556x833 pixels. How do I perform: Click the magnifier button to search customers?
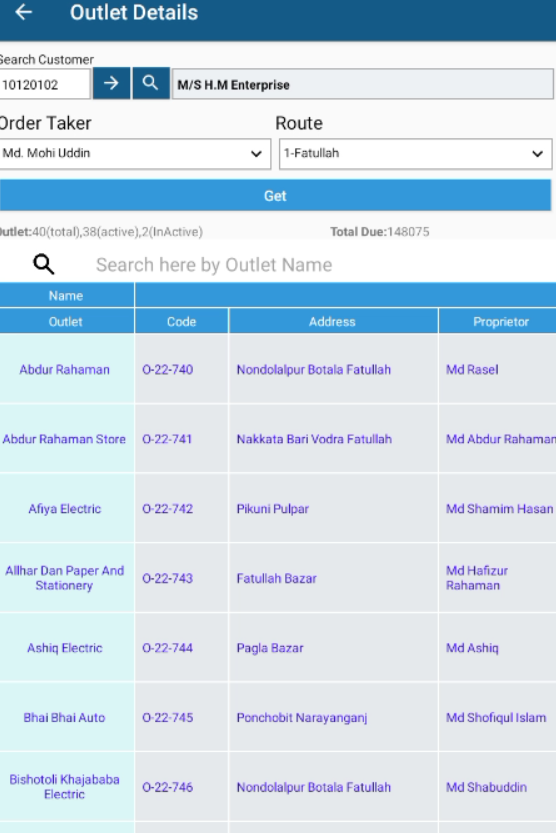point(151,83)
